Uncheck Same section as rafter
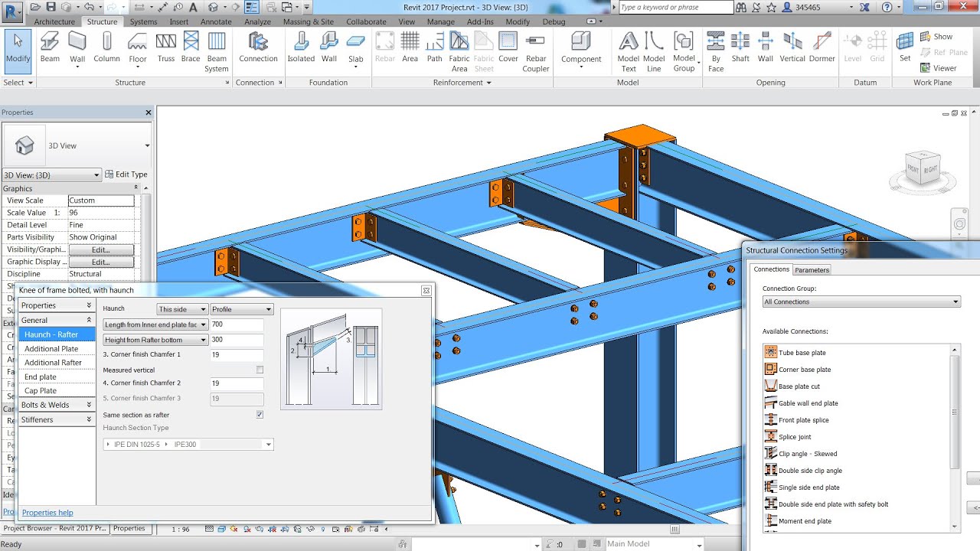 pos(260,415)
